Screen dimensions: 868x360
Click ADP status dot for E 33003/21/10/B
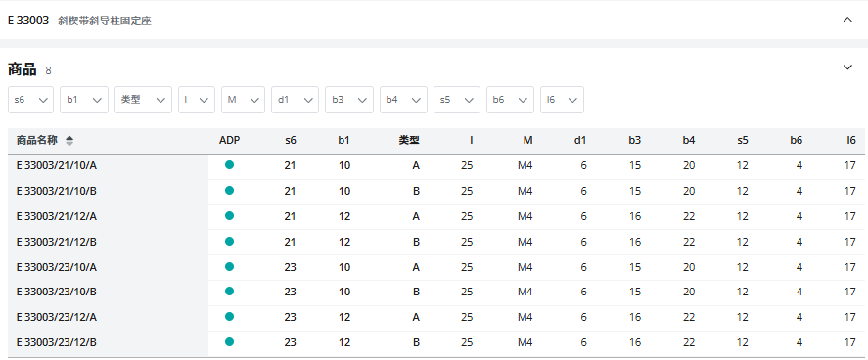coord(230,190)
